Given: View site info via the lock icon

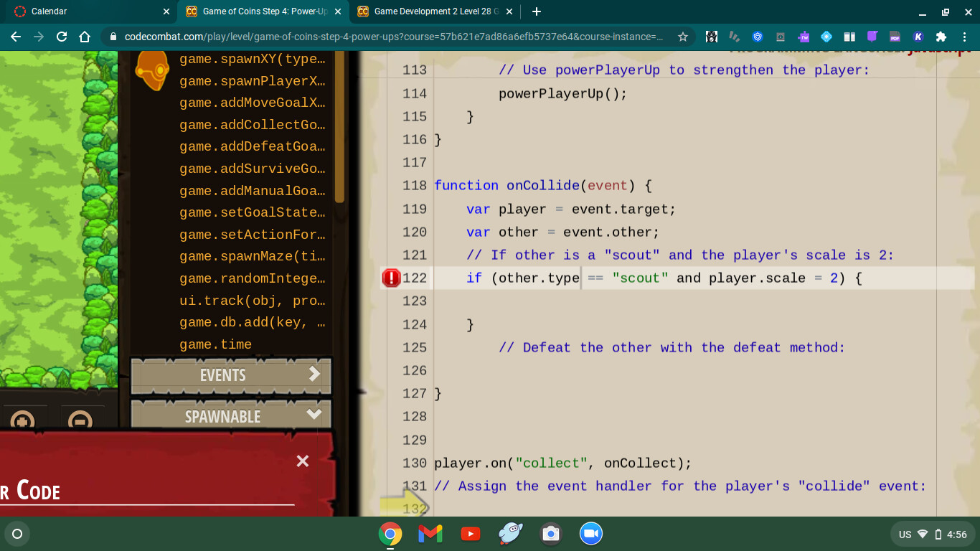Looking at the screenshot, I should coord(113,37).
